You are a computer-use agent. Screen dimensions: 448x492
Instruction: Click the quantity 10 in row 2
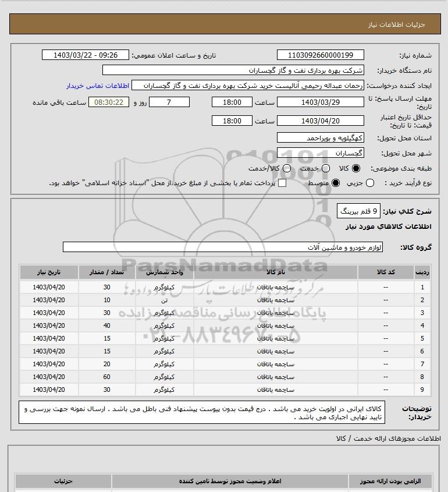[x=106, y=300]
